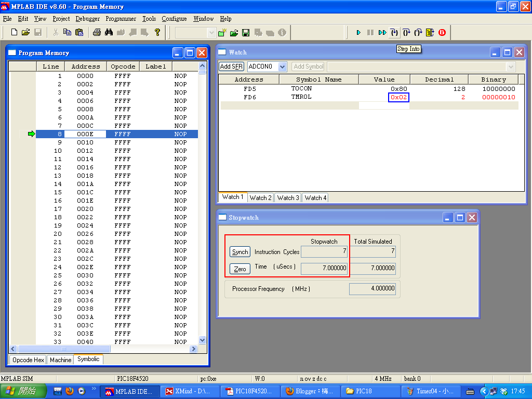This screenshot has height=399, width=532.
Task: Click the Animate double-arrow icon
Action: pyautogui.click(x=382, y=33)
